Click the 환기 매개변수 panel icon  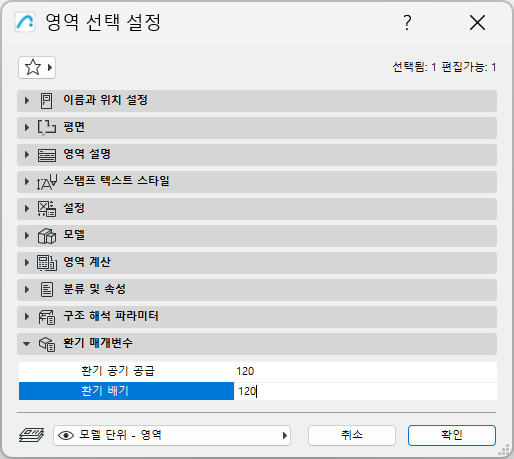click(x=47, y=344)
